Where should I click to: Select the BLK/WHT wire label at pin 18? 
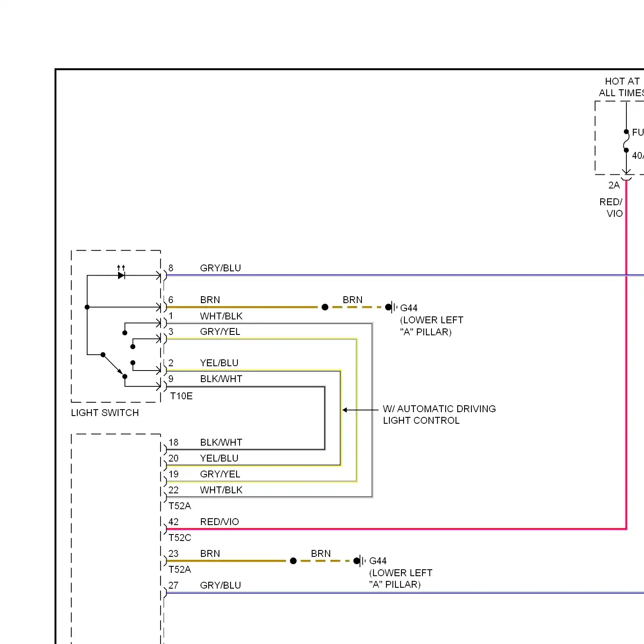pos(221,442)
